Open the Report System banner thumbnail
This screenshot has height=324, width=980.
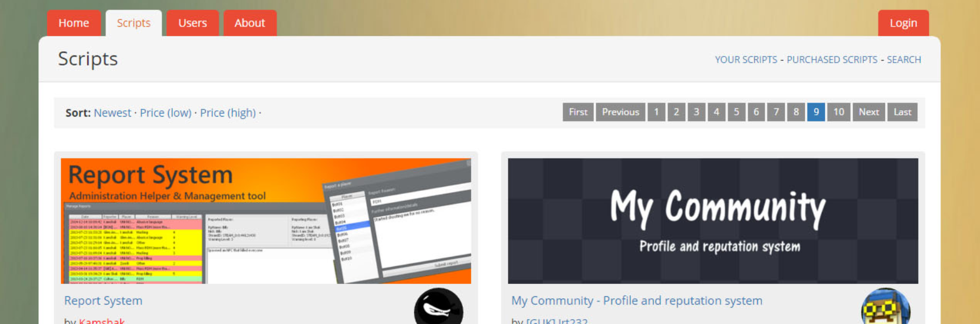click(265, 221)
